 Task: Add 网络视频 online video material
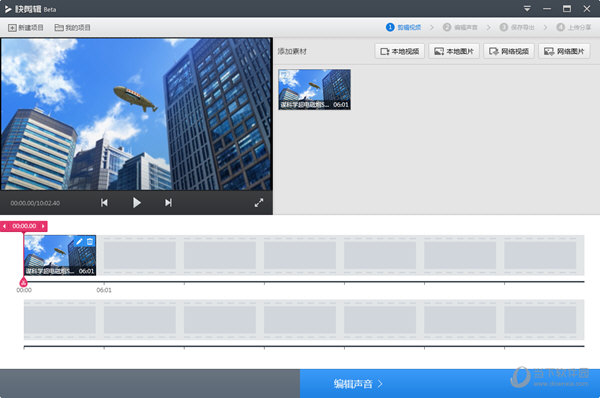(x=509, y=51)
